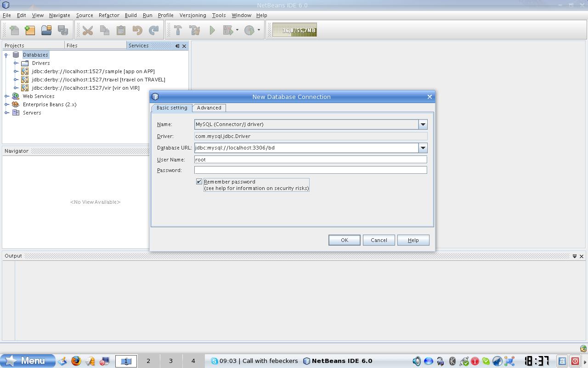Close the New Database Connection dialog
The height and width of the screenshot is (368, 588).
coord(430,97)
